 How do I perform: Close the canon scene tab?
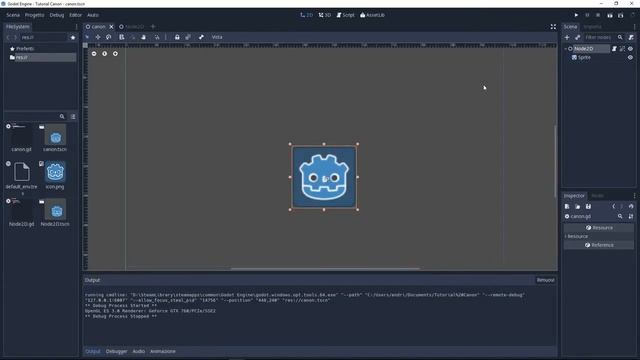coord(111,27)
